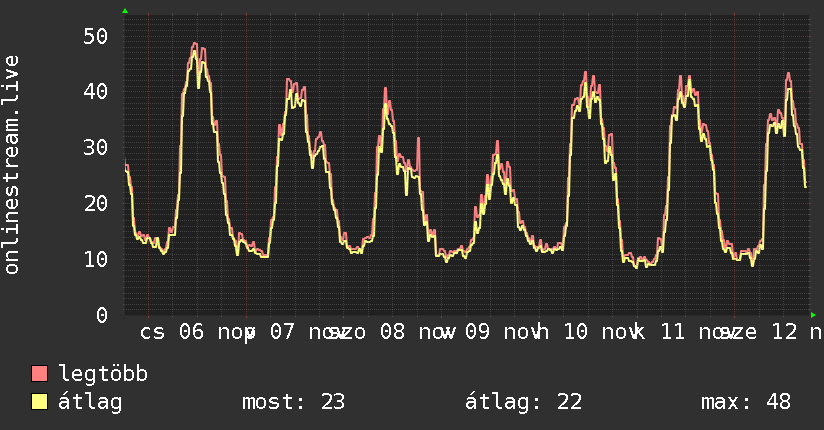Click the y-axis label 0
824x430 pixels.
(x=102, y=315)
